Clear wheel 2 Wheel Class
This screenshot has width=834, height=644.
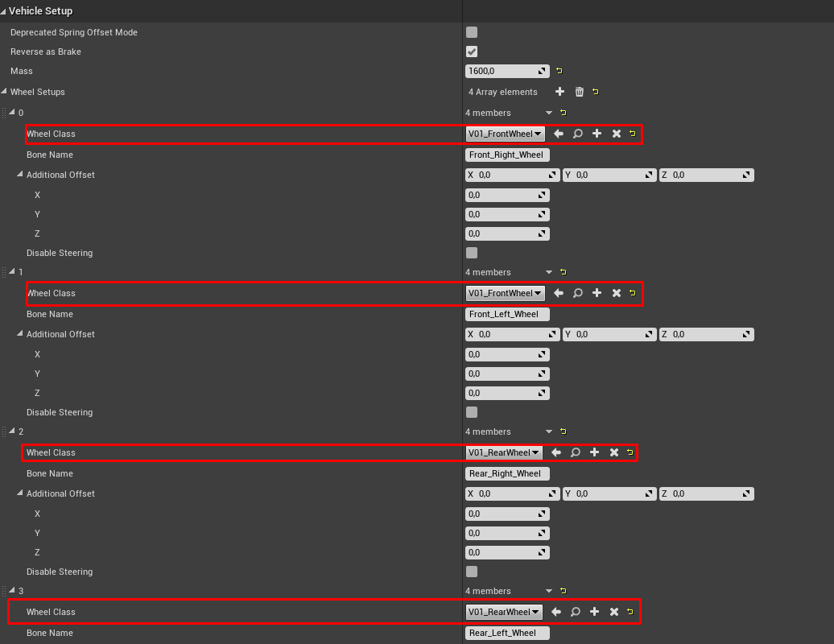[x=613, y=452]
